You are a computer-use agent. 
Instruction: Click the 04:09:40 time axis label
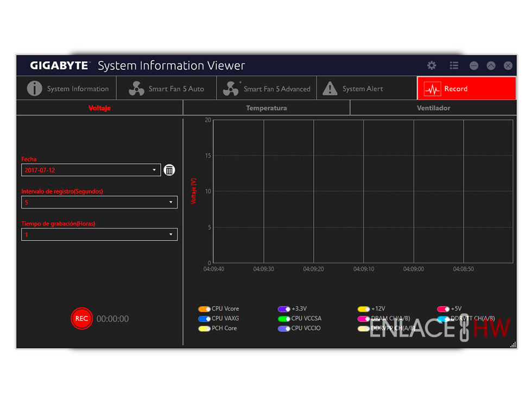214,269
